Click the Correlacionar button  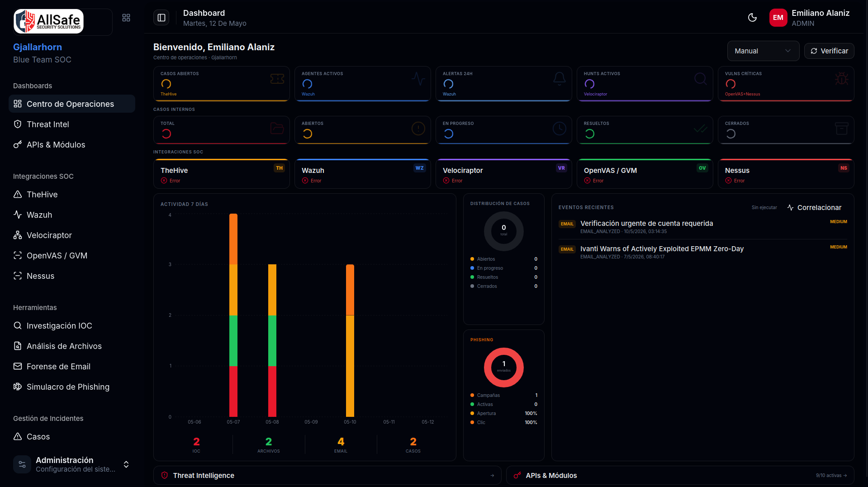(815, 207)
